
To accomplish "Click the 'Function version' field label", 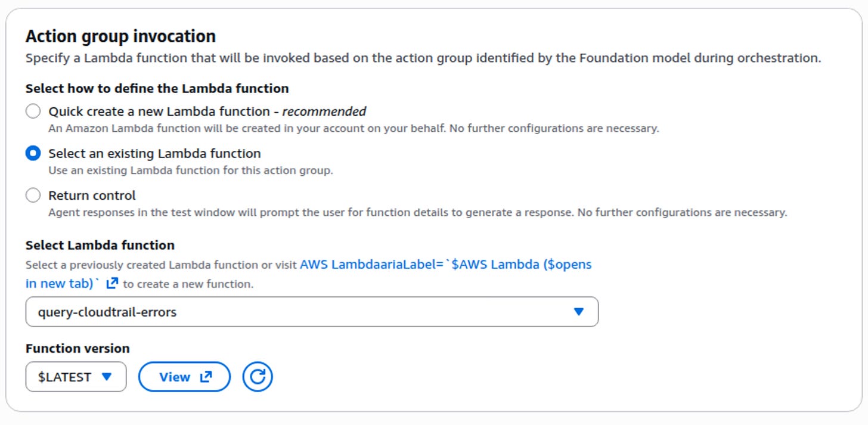I will click(x=77, y=348).
